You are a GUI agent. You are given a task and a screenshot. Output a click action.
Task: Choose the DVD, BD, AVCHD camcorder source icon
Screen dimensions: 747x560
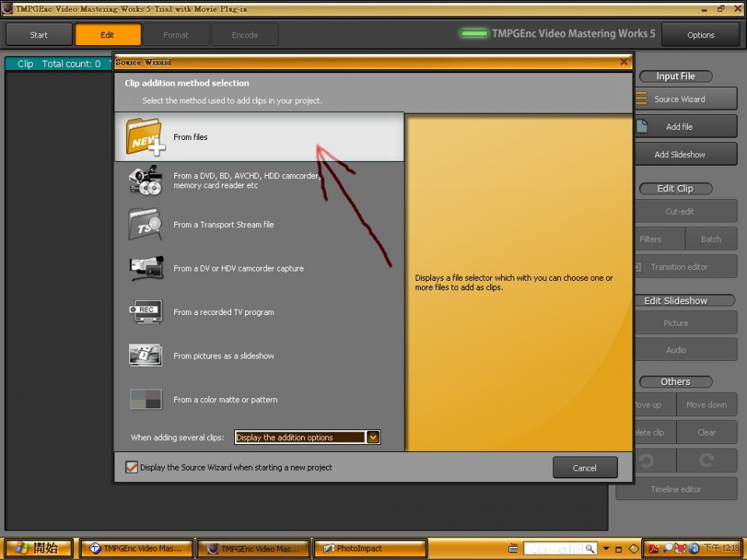tap(146, 180)
